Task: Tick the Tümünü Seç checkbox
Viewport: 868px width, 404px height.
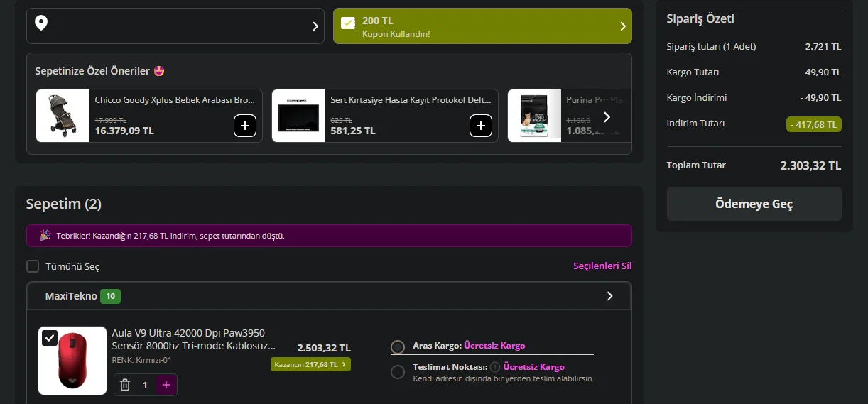Action: point(33,266)
